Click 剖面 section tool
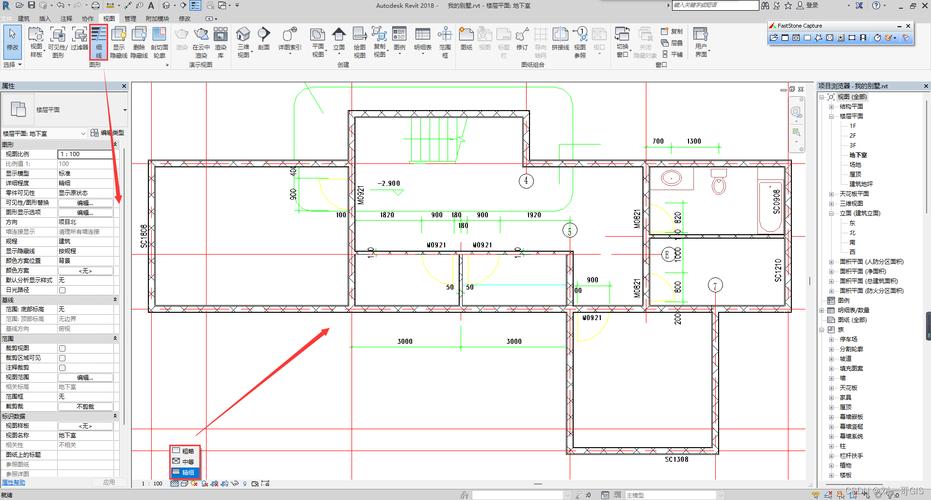Image resolution: width=931 pixels, height=500 pixels. point(264,39)
